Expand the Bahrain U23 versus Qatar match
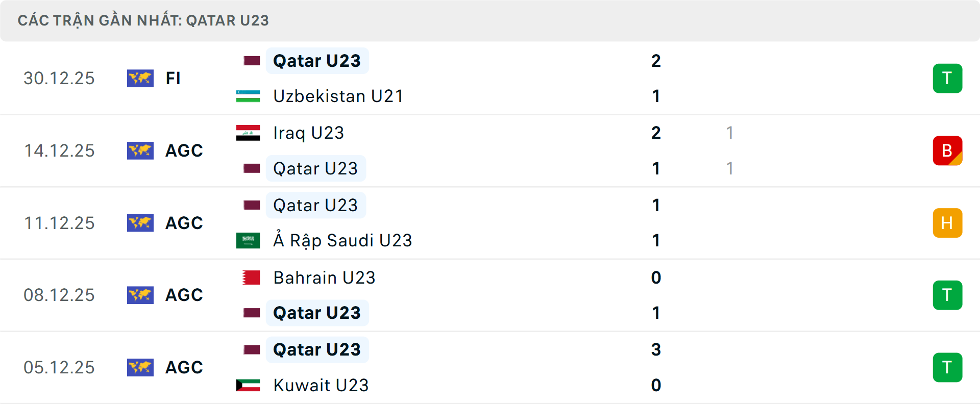This screenshot has width=980, height=404. (510, 295)
